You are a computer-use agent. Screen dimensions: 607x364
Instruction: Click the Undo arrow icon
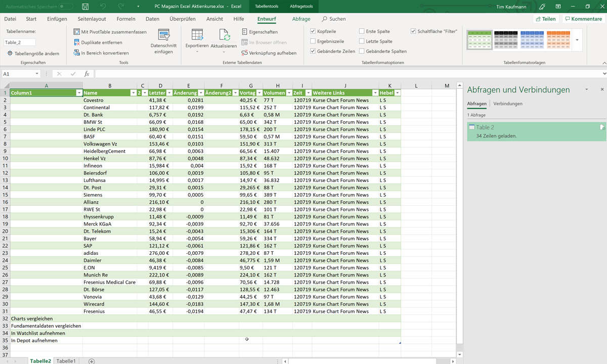pos(103,6)
